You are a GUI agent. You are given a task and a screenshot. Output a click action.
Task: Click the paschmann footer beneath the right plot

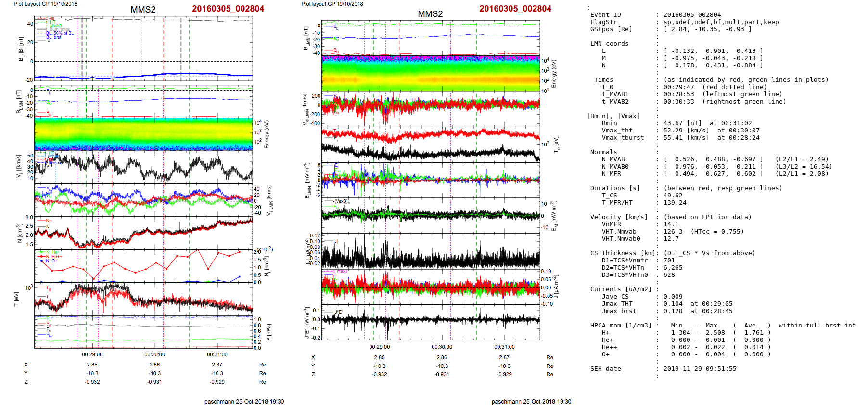click(531, 401)
